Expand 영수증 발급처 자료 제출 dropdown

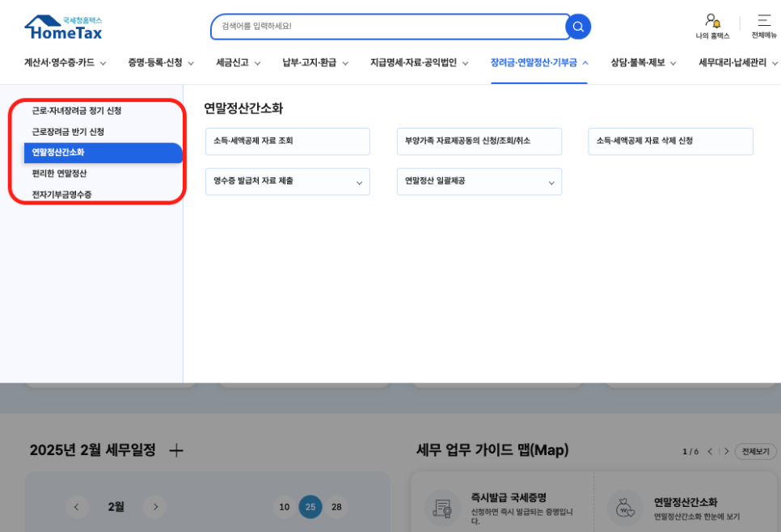tap(287, 181)
